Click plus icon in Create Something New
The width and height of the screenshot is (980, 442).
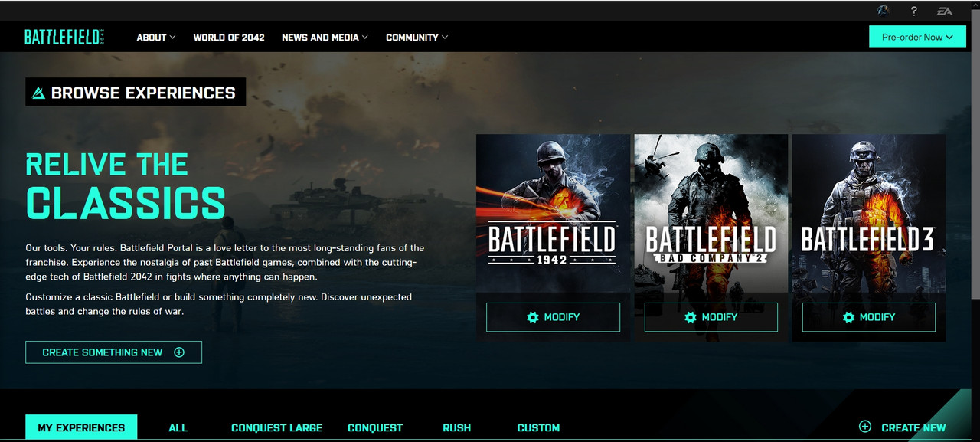coord(179,352)
